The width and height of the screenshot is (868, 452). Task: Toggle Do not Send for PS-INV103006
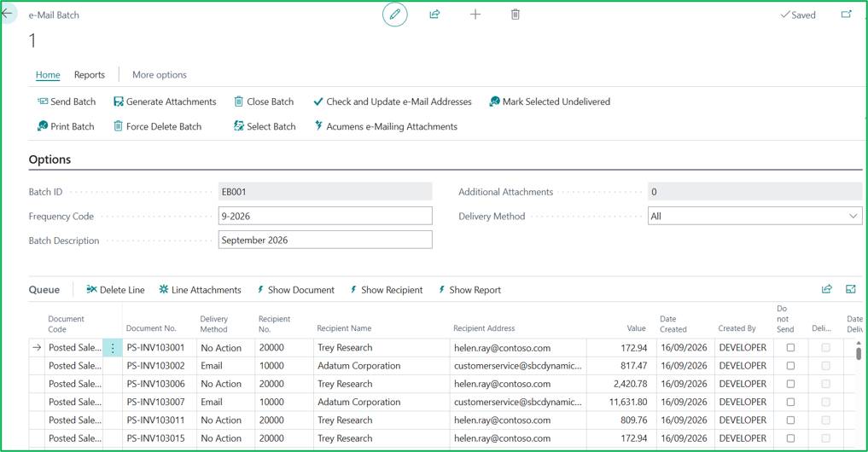click(x=790, y=384)
